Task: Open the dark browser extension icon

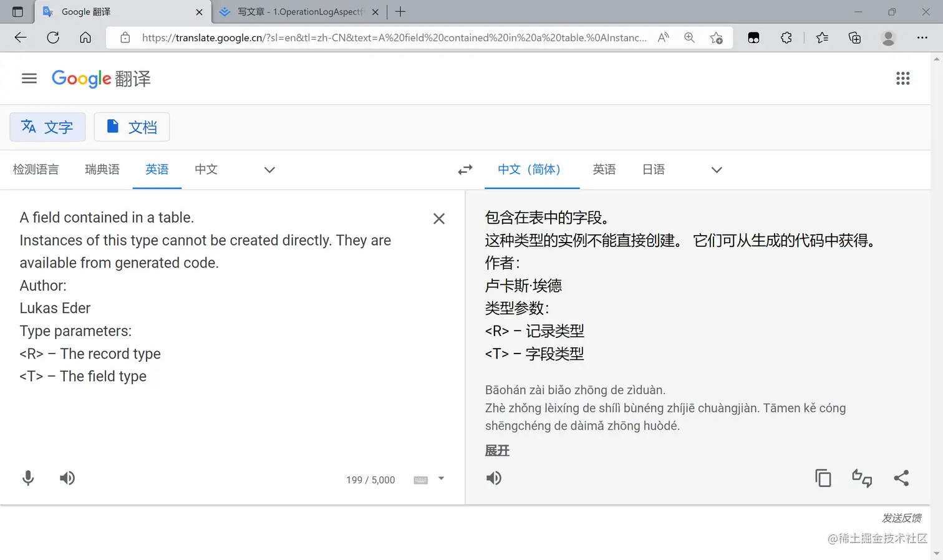Action: click(753, 38)
